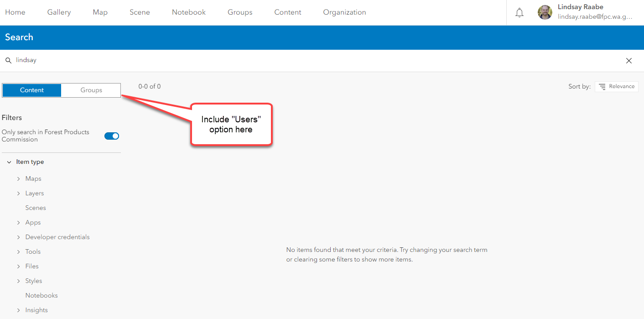Click the magnifying glass search icon
This screenshot has width=644, height=319.
tap(8, 60)
